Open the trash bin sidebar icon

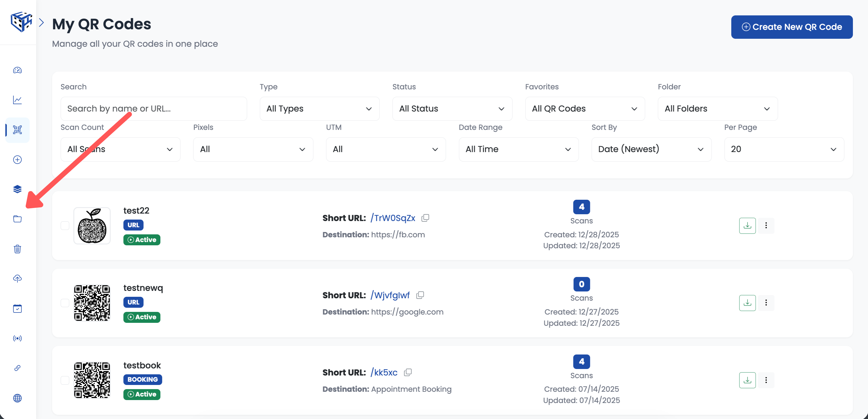pos(17,249)
